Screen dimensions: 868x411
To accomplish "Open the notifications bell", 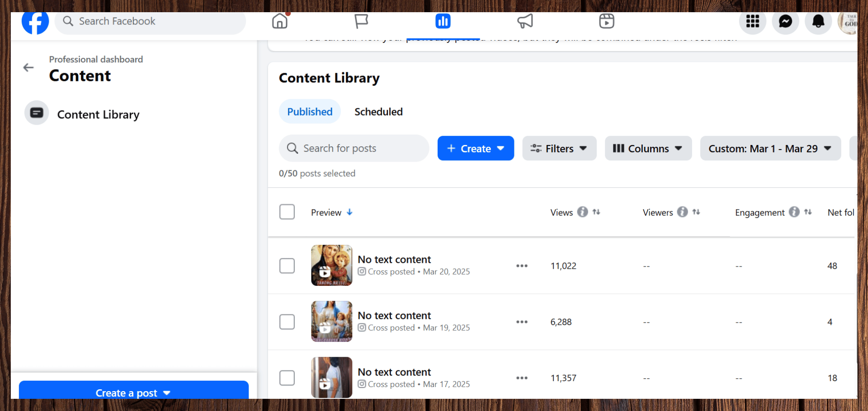I will pos(818,21).
